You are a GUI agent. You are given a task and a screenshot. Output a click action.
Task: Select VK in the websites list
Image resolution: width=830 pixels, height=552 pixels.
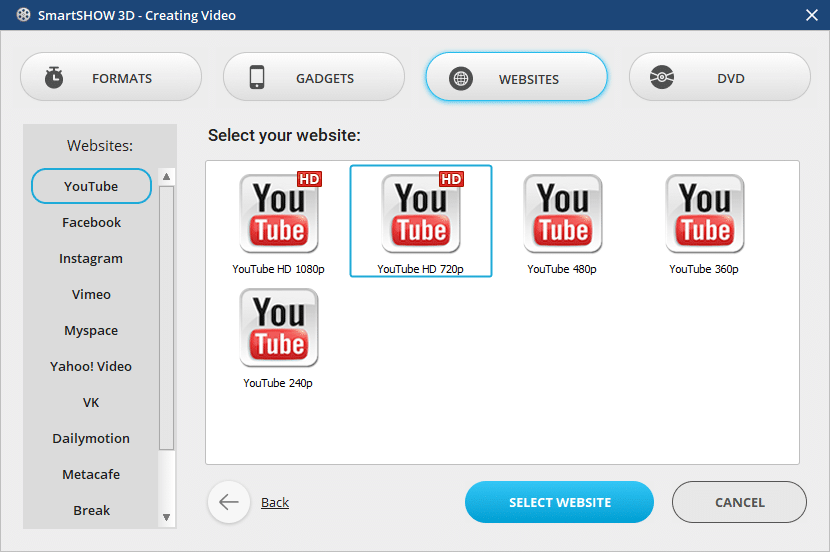[x=91, y=402]
